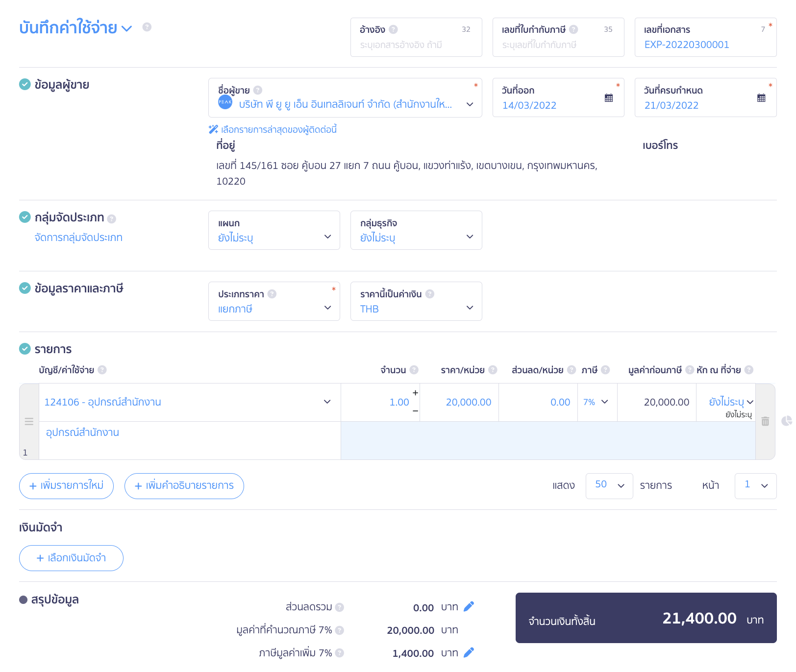Edit 7% VAT amount with pencil icon
The image size is (796, 672).
469,652
